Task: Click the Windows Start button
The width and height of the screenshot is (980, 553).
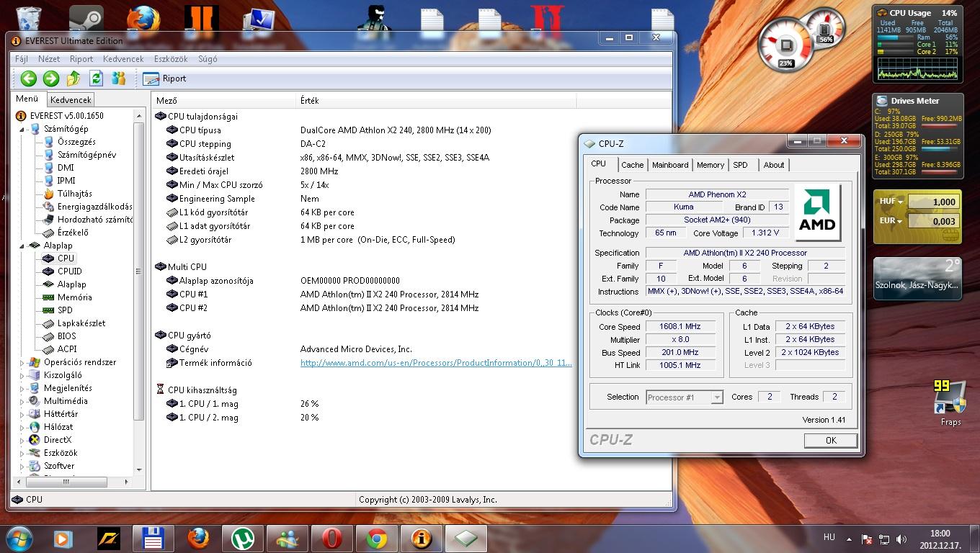Action: [19, 537]
